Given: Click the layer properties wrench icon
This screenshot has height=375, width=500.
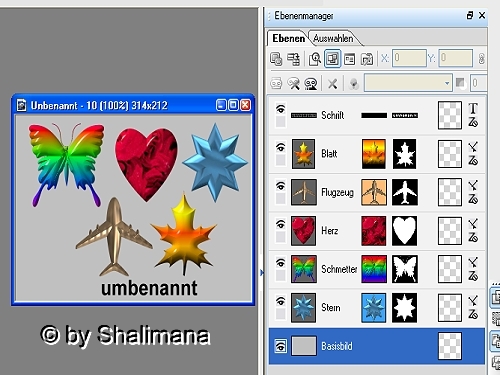Looking at the screenshot, I should [x=294, y=83].
